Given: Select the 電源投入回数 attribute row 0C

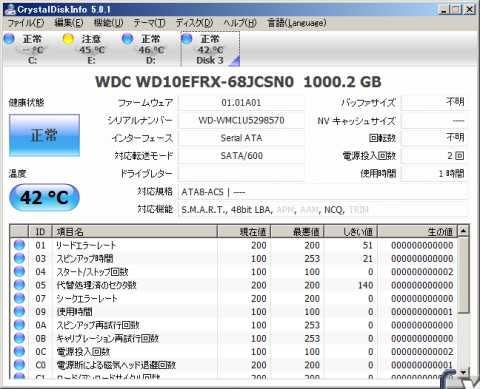Looking at the screenshot, I should (x=234, y=352).
